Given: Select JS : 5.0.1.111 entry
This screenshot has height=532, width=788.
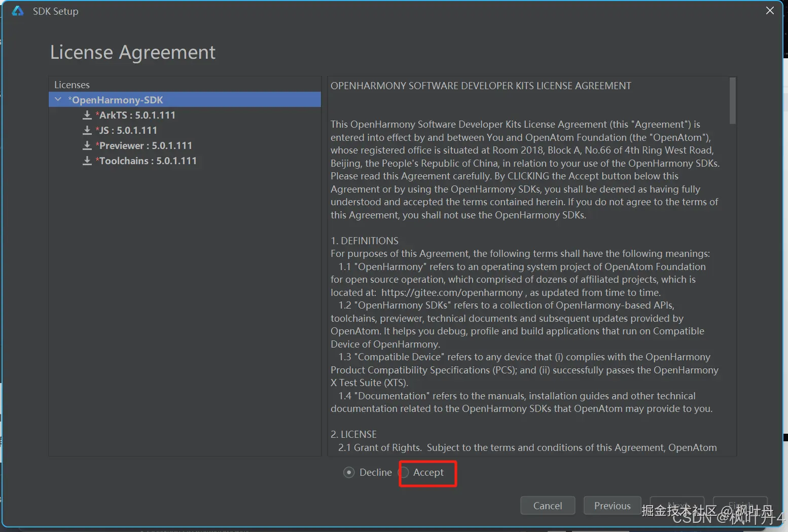Looking at the screenshot, I should pyautogui.click(x=126, y=130).
